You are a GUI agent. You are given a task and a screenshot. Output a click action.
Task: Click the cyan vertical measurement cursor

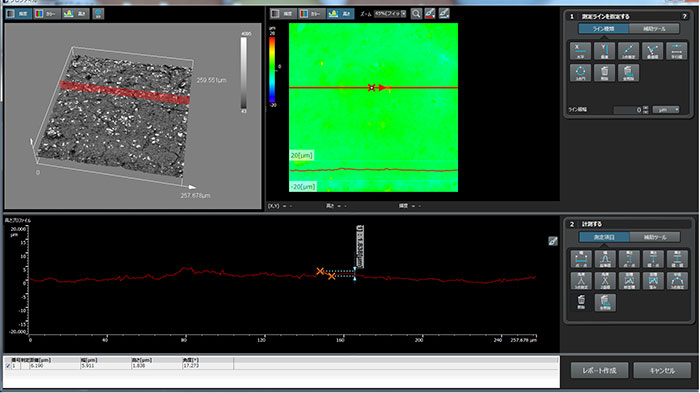[x=355, y=274]
